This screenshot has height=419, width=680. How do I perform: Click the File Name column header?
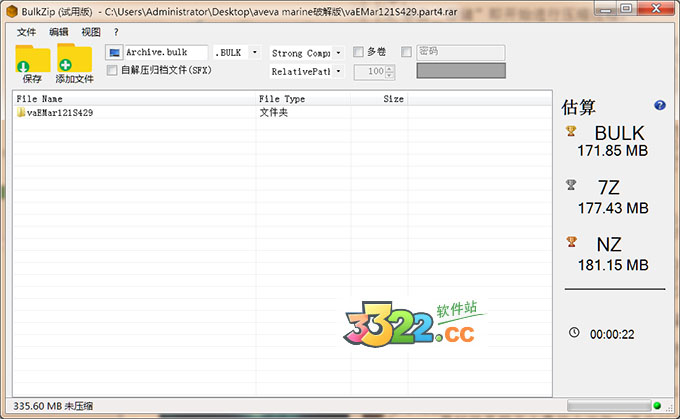click(x=134, y=99)
